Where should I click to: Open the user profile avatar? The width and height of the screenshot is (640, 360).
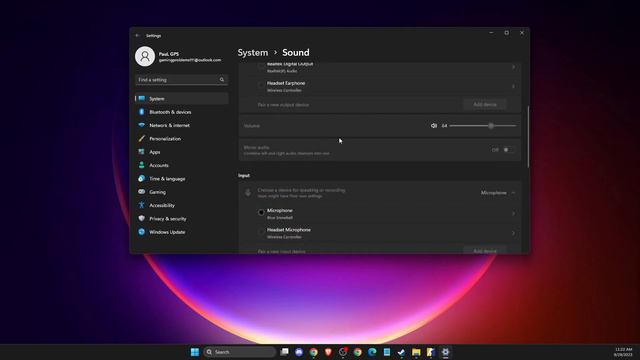(145, 56)
